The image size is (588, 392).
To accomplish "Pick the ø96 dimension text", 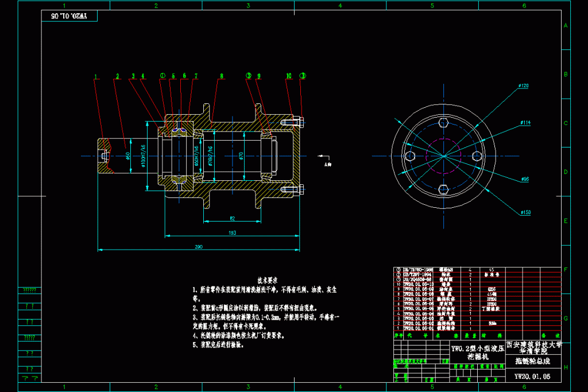I will (525, 179).
